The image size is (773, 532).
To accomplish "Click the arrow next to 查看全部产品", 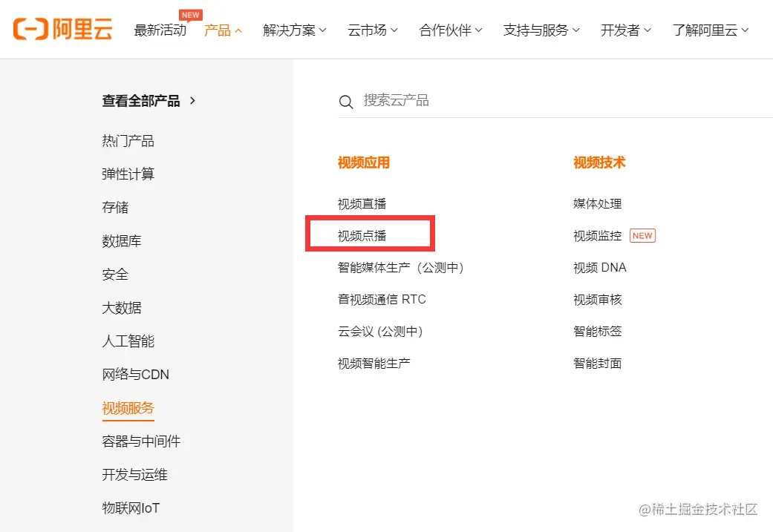I will [193, 100].
